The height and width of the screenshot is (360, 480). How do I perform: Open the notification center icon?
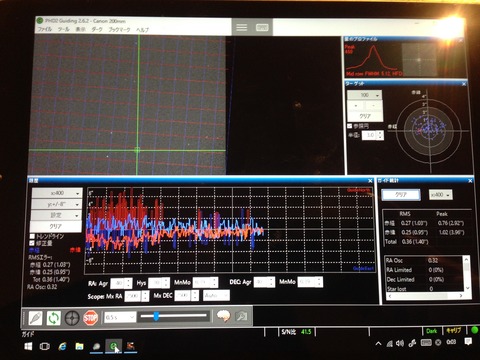[468, 342]
